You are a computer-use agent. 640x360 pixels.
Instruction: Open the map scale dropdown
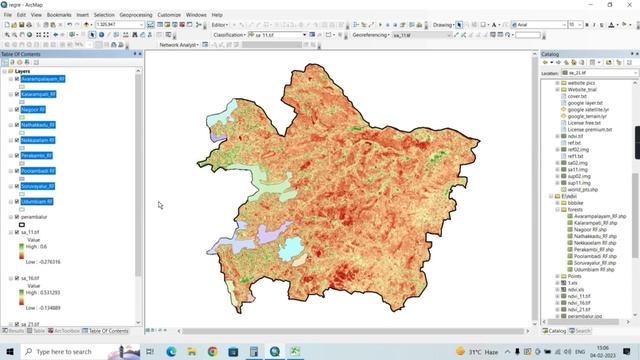(x=141, y=25)
